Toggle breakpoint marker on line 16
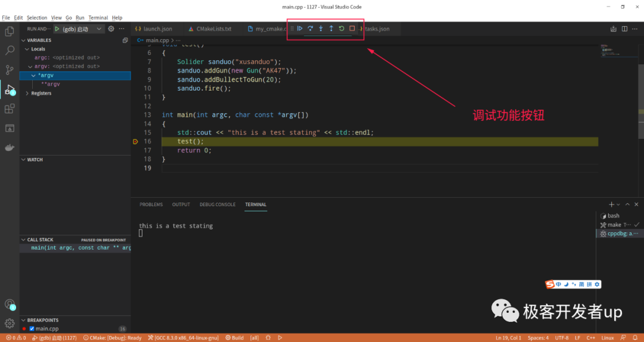 pos(135,141)
